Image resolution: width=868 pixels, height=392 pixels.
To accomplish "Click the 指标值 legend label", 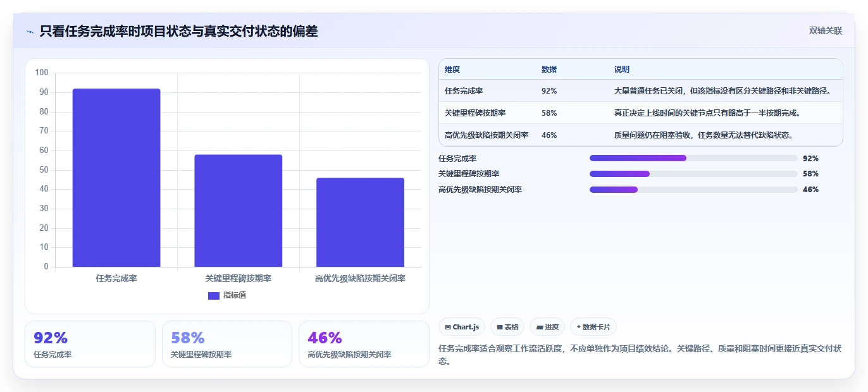I will [235, 295].
